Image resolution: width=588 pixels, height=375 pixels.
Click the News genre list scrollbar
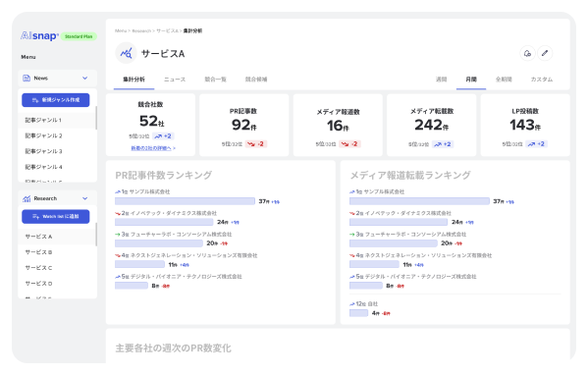96,118
